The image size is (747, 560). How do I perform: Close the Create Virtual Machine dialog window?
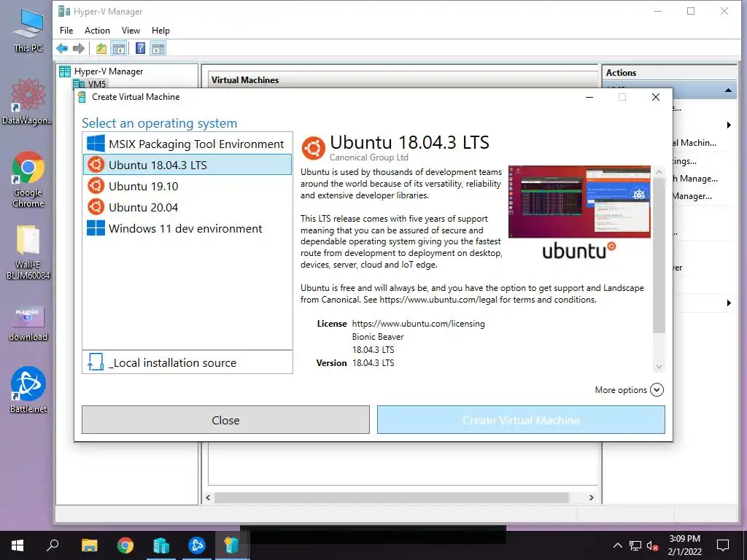(656, 97)
